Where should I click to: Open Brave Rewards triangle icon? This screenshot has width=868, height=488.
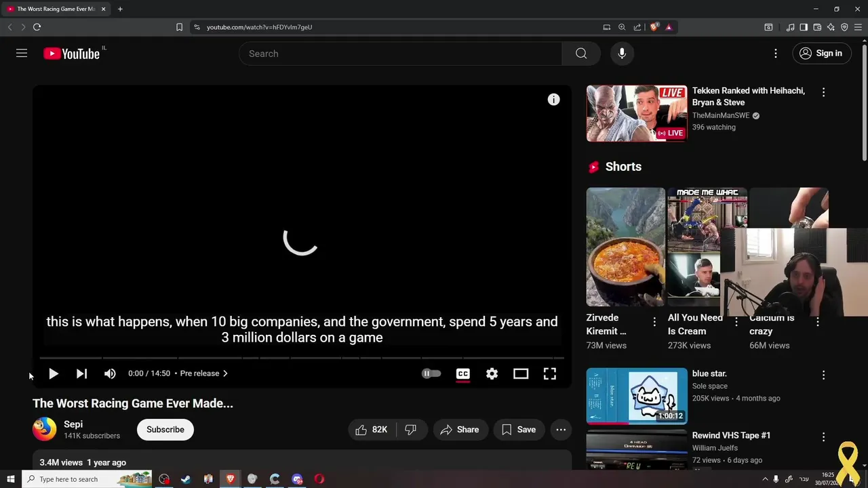coord(669,27)
